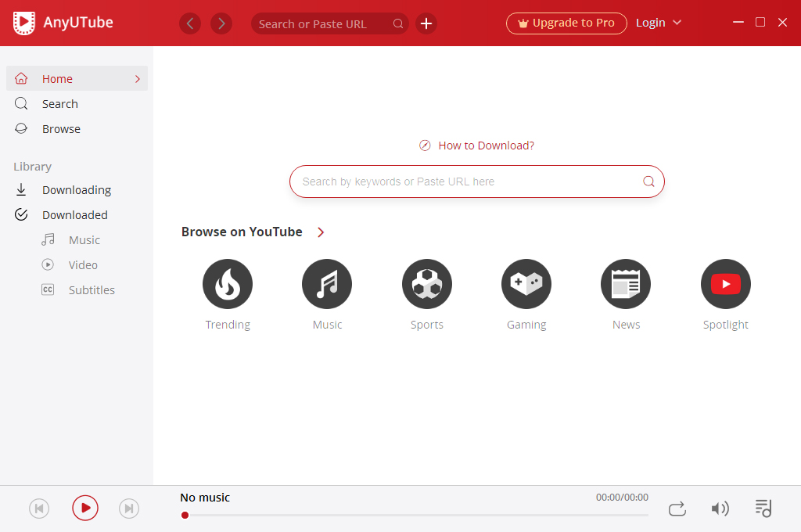Click the AnyUTube logo icon
This screenshot has width=801, height=532.
[24, 23]
